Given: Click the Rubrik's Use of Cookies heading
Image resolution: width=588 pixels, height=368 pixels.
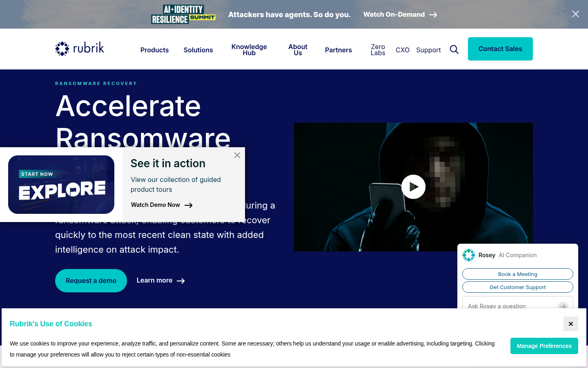Looking at the screenshot, I should (x=51, y=324).
